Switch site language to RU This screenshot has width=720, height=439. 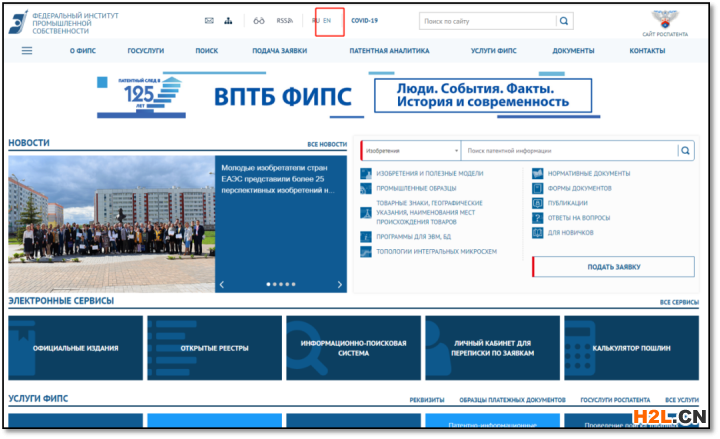(315, 21)
